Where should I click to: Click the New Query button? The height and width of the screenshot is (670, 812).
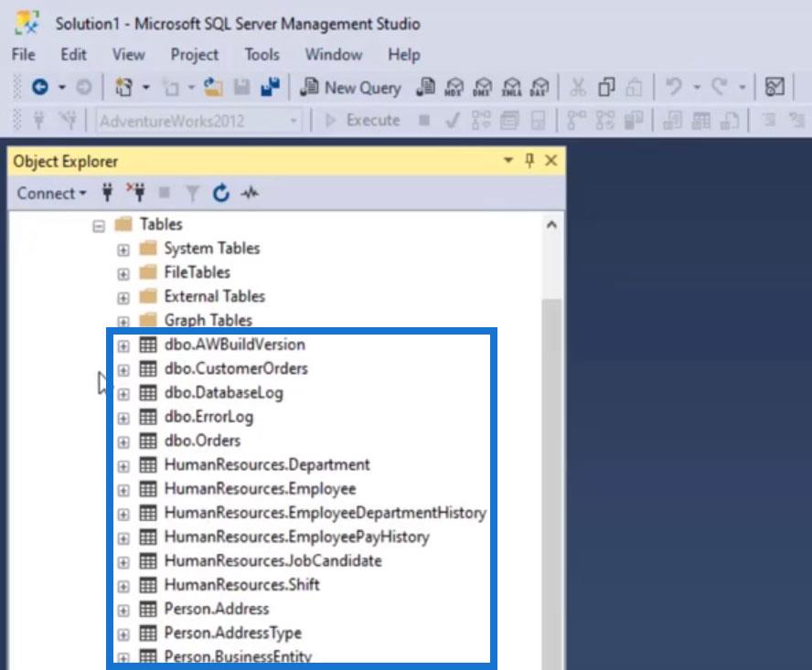(x=351, y=88)
